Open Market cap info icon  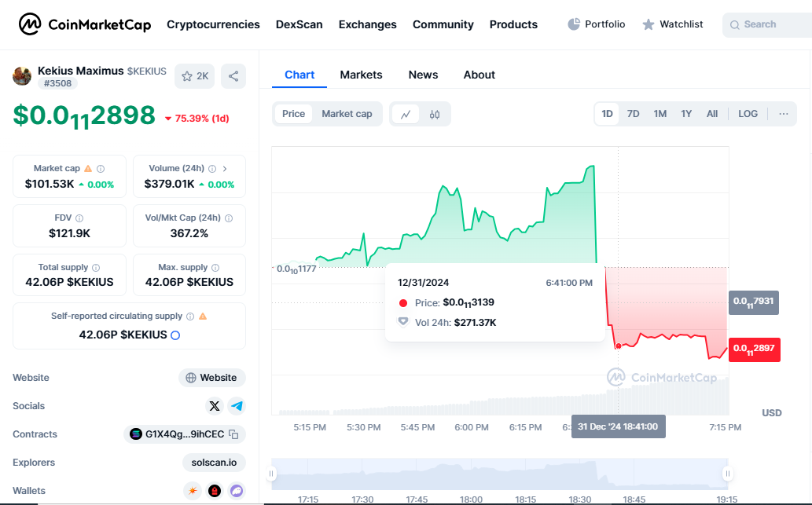101,169
